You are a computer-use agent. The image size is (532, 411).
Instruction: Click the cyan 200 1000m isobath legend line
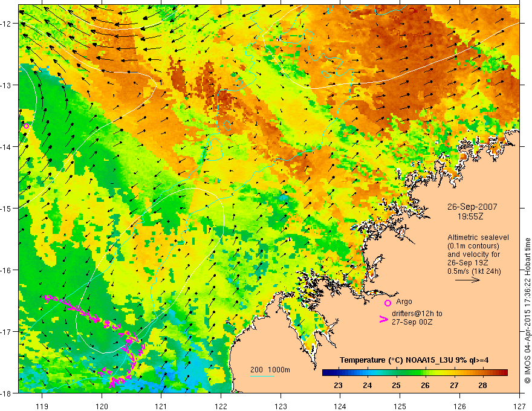(x=262, y=376)
